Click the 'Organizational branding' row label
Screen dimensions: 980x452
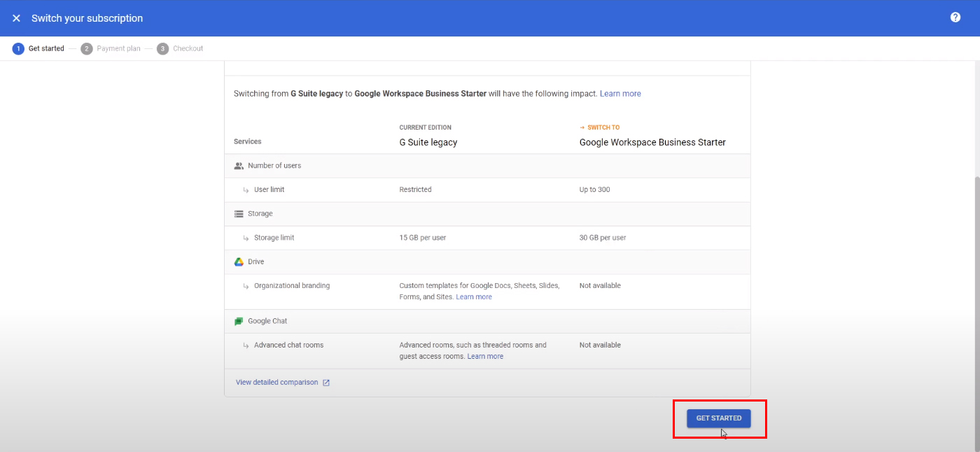click(x=292, y=286)
